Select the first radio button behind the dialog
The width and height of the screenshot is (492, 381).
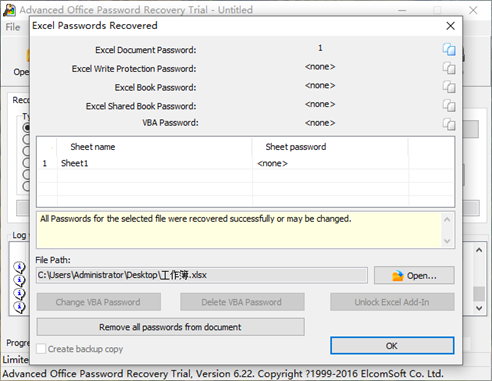coord(26,128)
